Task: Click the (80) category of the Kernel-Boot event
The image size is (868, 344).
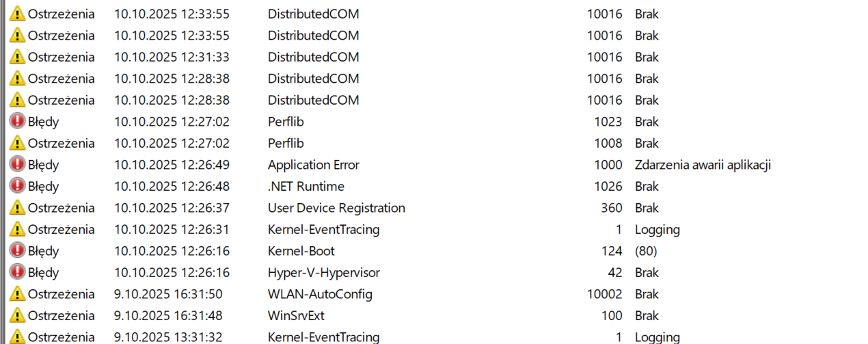Action: [646, 251]
